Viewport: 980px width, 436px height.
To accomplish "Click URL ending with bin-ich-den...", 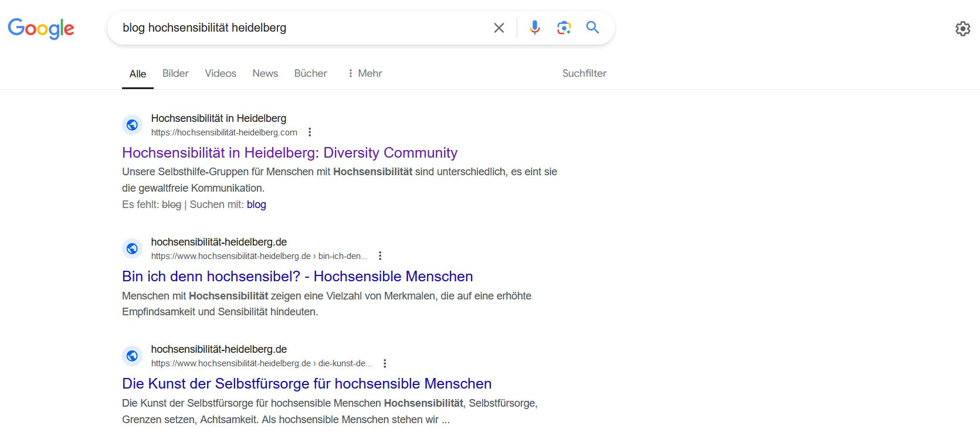I will pos(259,256).
